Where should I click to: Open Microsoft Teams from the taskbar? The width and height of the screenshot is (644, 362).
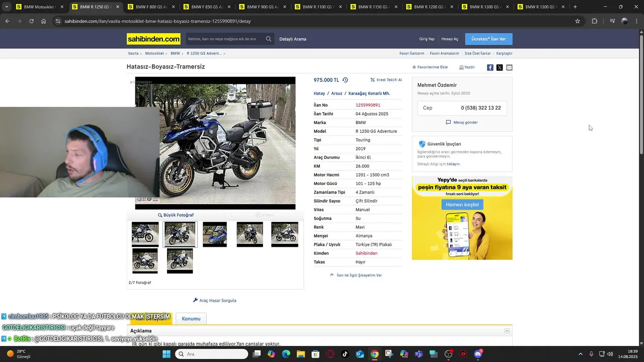click(x=419, y=354)
